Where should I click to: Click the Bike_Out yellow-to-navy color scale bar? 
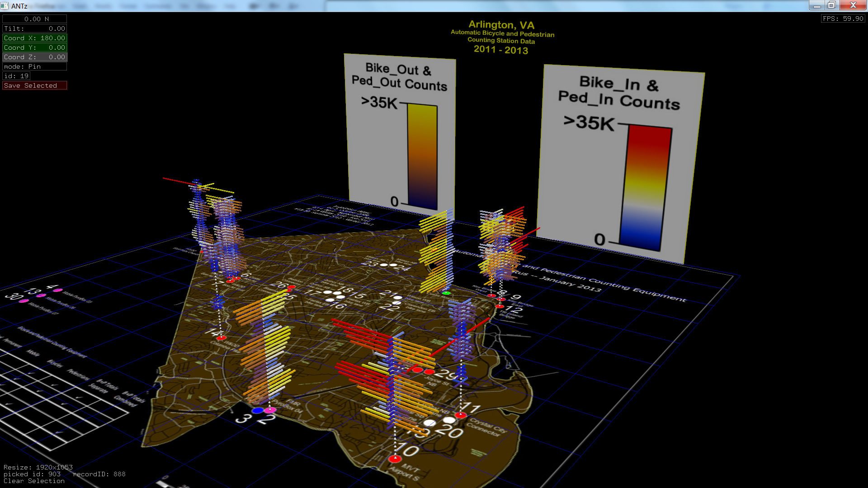[422, 156]
